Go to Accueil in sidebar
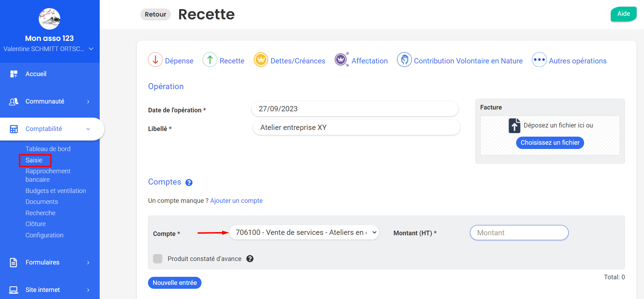The width and height of the screenshot is (644, 299). click(36, 74)
